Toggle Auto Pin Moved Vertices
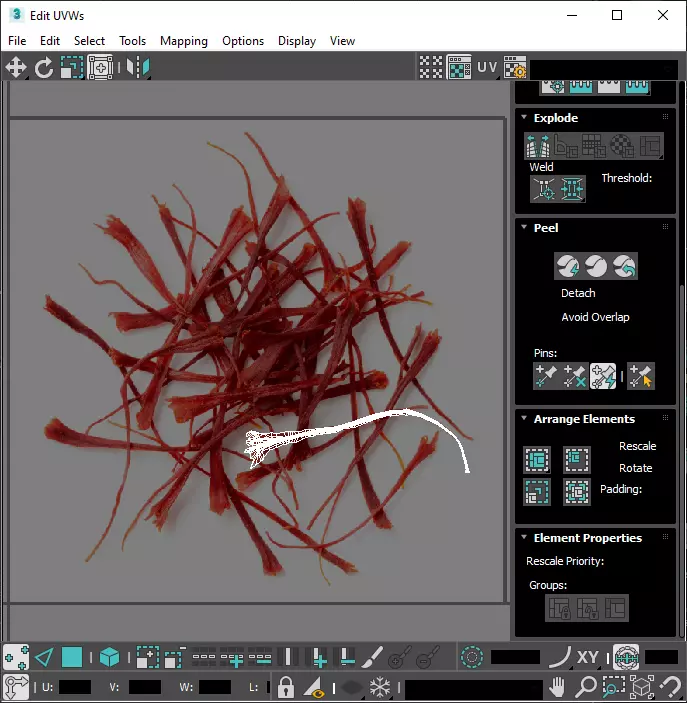Screen dimensions: 687x703 603,376
